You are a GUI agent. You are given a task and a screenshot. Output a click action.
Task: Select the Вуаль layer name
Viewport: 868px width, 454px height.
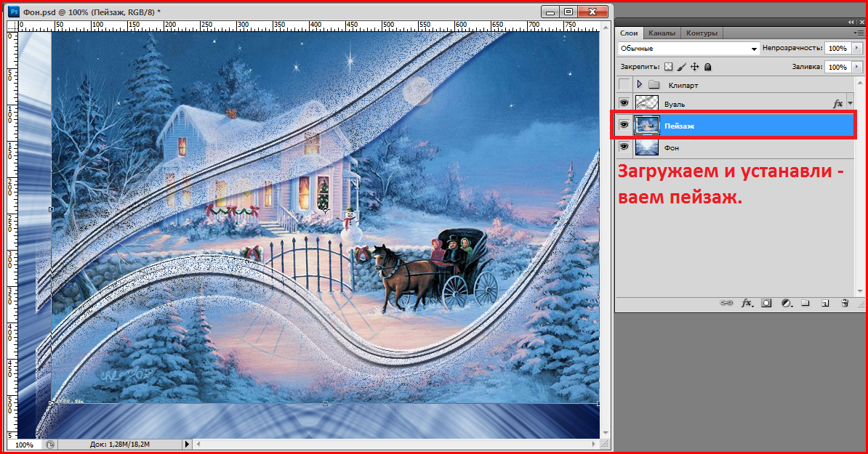pyautogui.click(x=674, y=104)
